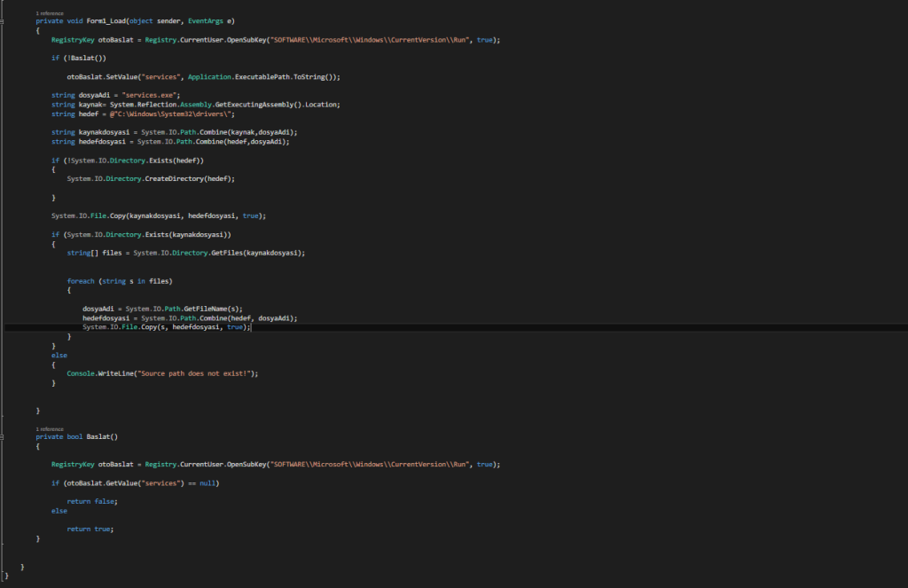Click the EventArgs parameter type

(x=206, y=21)
